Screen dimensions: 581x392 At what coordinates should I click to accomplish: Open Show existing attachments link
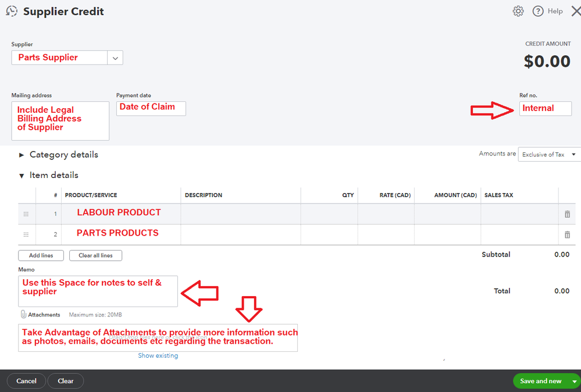click(158, 355)
